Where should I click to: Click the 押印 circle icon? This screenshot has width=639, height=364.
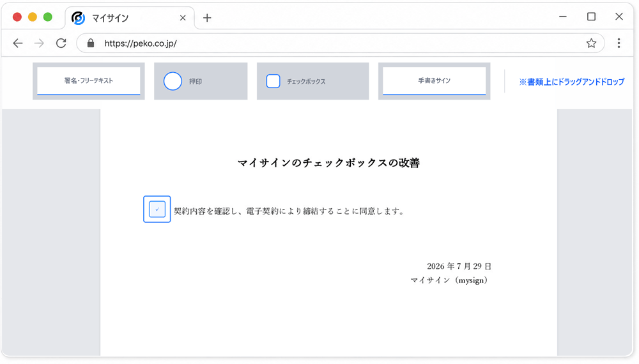click(x=173, y=81)
